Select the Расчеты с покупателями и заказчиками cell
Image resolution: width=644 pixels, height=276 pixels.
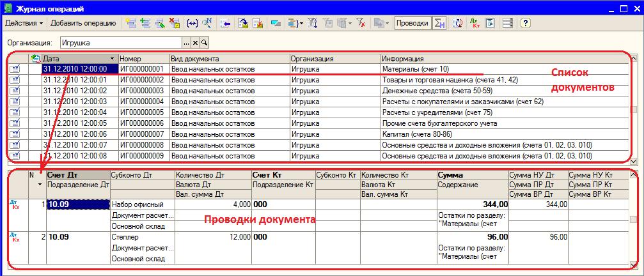coord(505,102)
